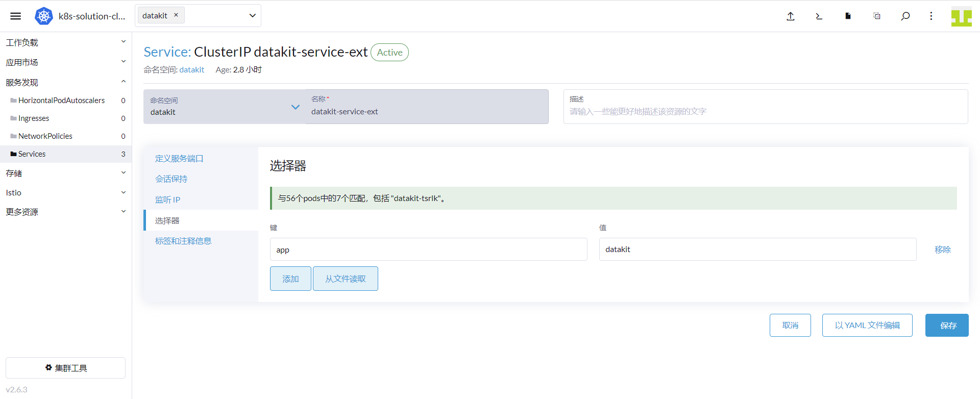This screenshot has height=399, width=980.
Task: Copy KubeConfig to clipboard icon
Action: tap(876, 16)
